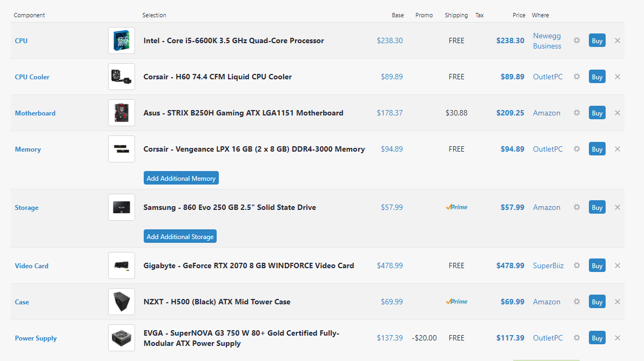Buy the Gigabyte RTX 2070 video card
The height and width of the screenshot is (361, 644).
pos(597,265)
